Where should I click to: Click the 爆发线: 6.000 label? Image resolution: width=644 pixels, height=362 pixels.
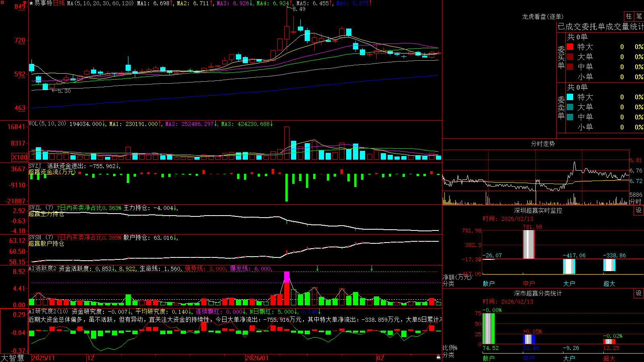pos(251,268)
